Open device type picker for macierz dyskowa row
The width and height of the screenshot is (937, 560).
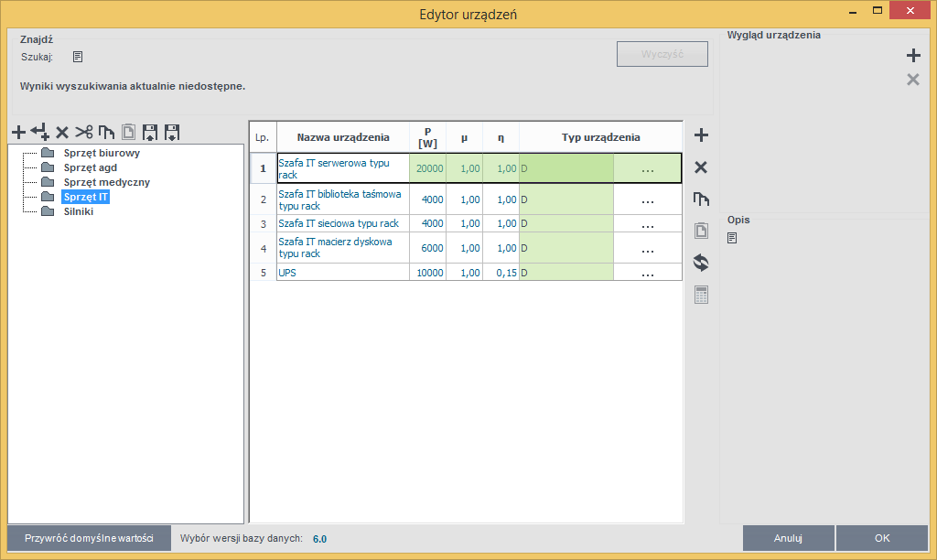pyautogui.click(x=647, y=248)
